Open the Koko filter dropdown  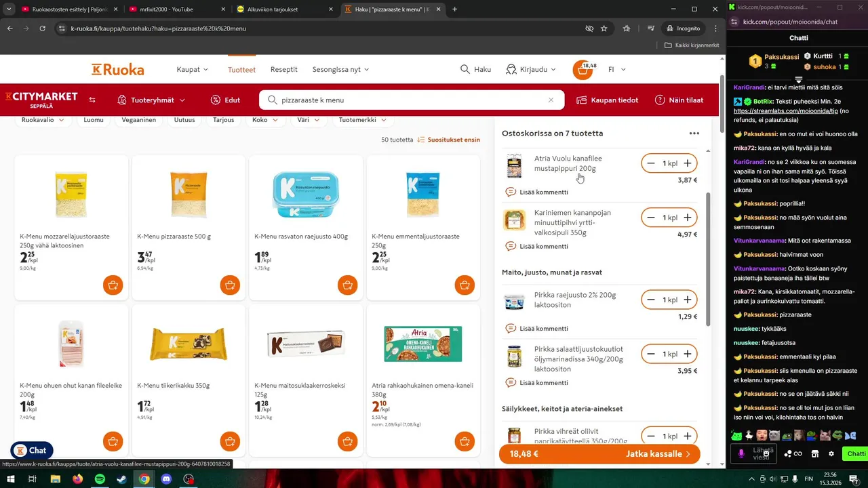tap(264, 120)
